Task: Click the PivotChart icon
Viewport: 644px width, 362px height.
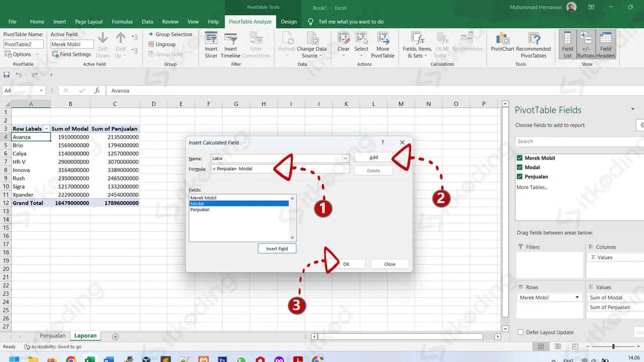Action: pos(502,39)
